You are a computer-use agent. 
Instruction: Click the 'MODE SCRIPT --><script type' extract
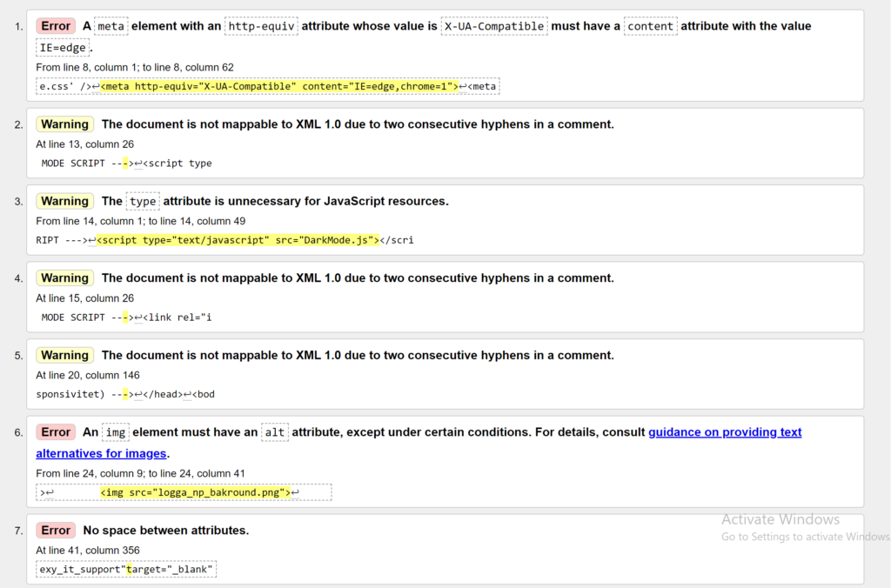click(x=126, y=164)
